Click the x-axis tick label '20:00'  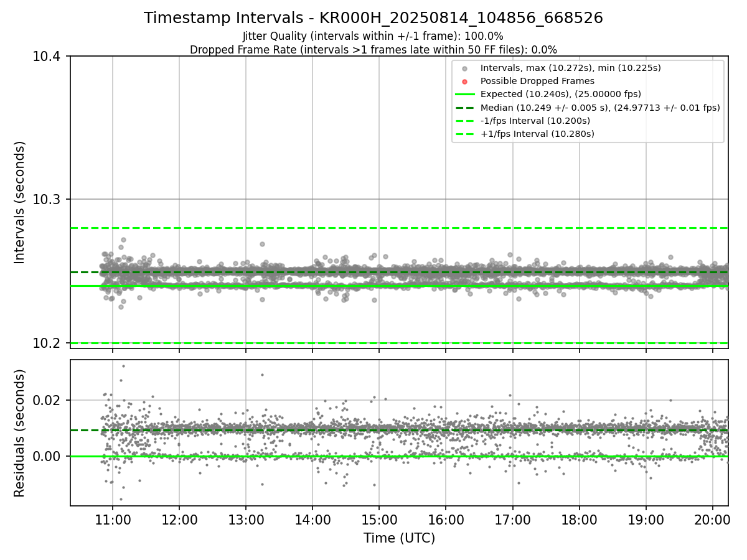(712, 519)
